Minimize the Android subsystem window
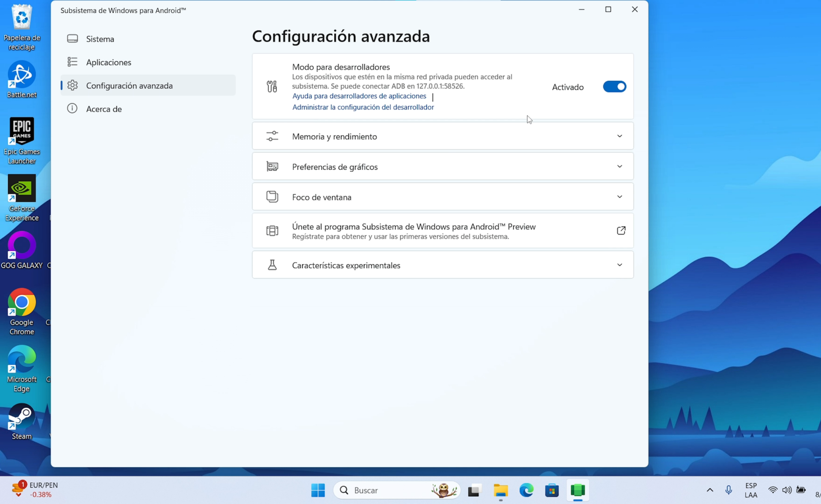 (582, 9)
